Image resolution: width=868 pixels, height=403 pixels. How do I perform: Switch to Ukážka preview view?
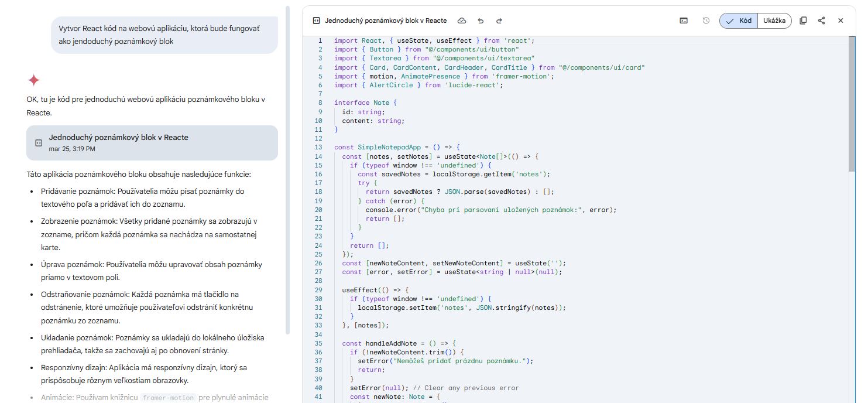[774, 21]
